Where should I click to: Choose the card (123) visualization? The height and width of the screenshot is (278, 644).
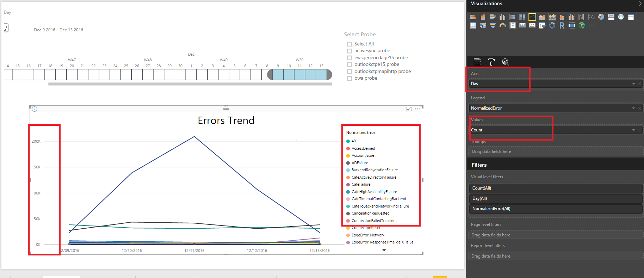pos(522,25)
